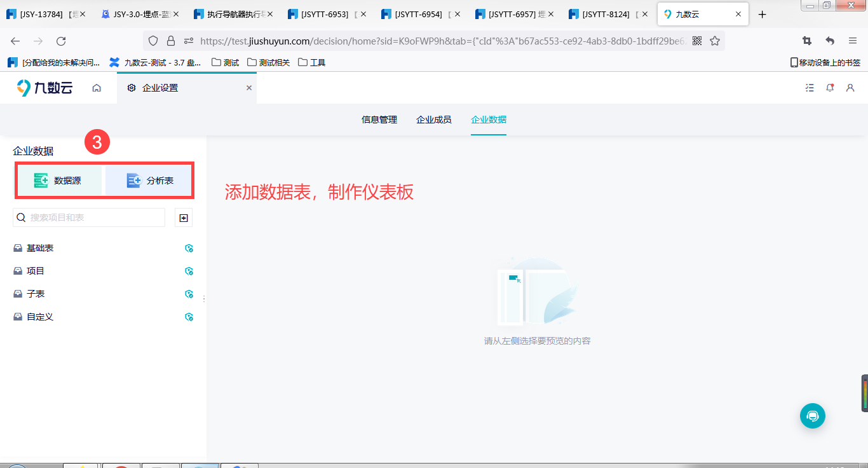
Task: Switch to the [JSYTT-6957] browser tab
Action: 514,14
